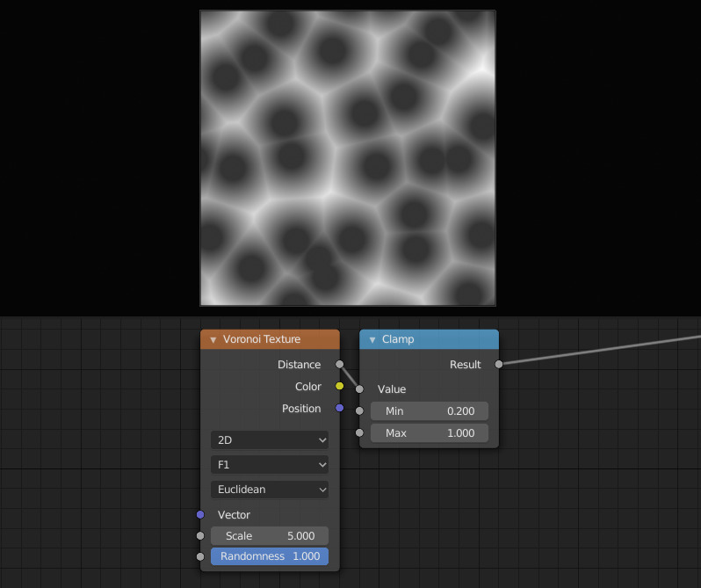Click the Color output label

click(308, 387)
